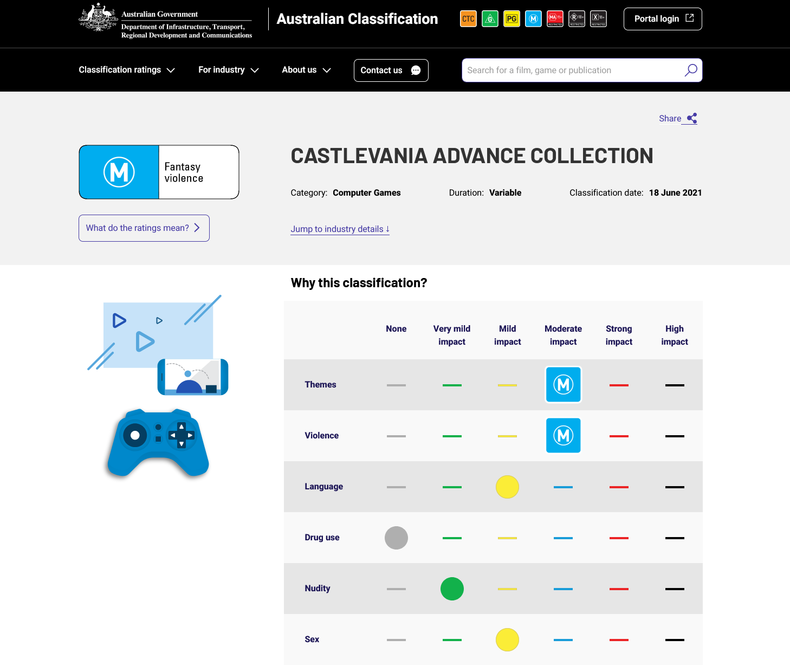Click the Australian Government crest logo
Screen dimensions: 790x672
(98, 18)
